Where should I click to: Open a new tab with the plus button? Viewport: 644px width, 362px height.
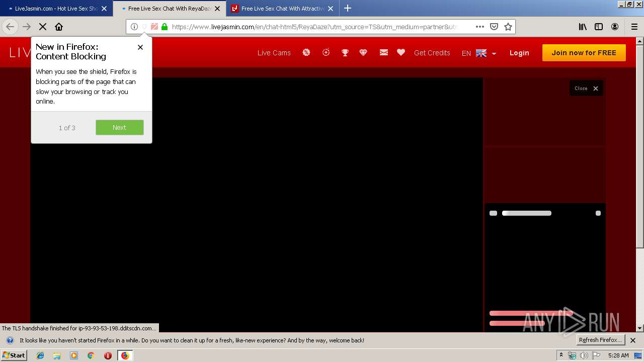pyautogui.click(x=348, y=8)
